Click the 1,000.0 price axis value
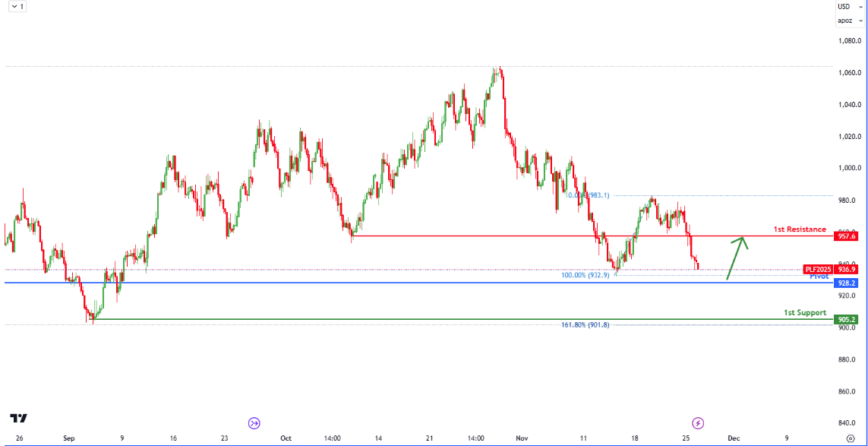This screenshot has width=868, height=446. point(849,169)
